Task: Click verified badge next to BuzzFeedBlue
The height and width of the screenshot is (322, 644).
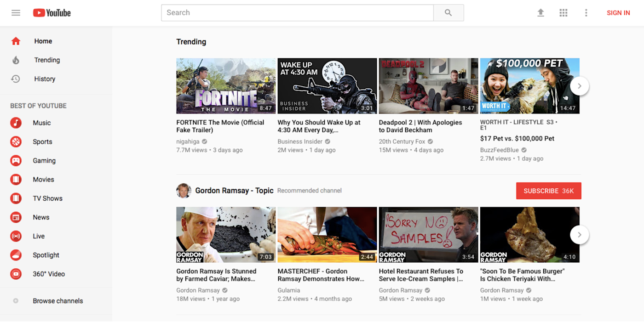Action: pyautogui.click(x=524, y=150)
